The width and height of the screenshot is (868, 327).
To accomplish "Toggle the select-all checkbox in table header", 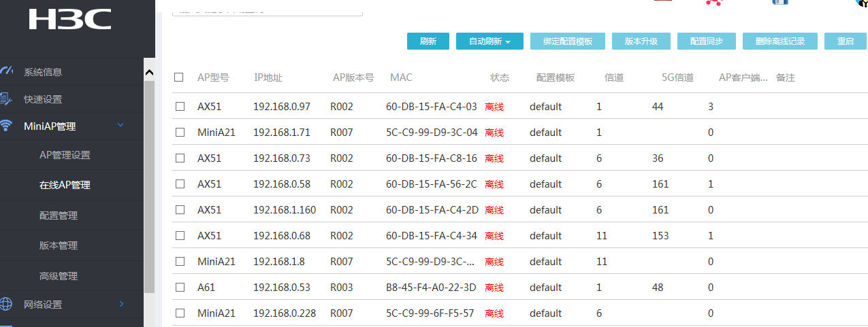I will [x=179, y=78].
